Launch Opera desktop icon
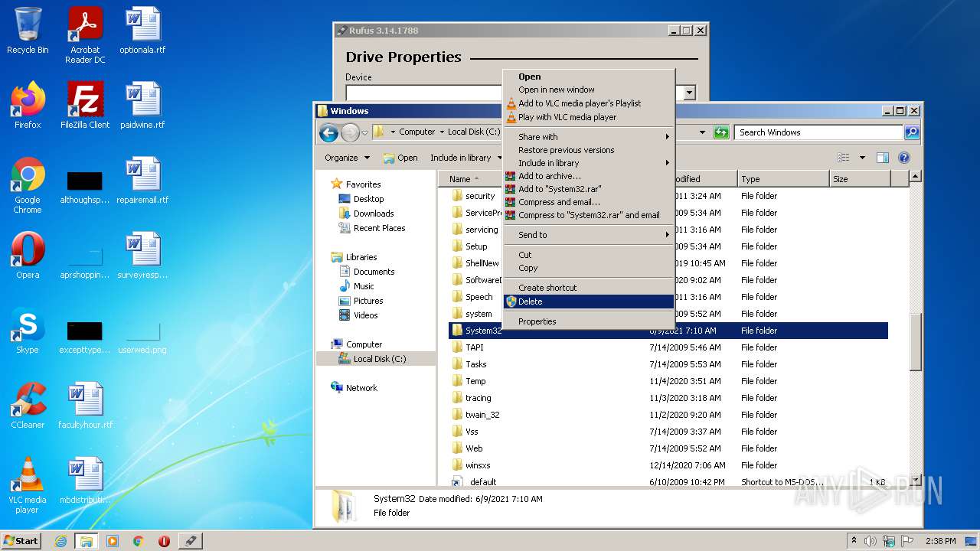The width and height of the screenshot is (980, 551). tap(28, 256)
